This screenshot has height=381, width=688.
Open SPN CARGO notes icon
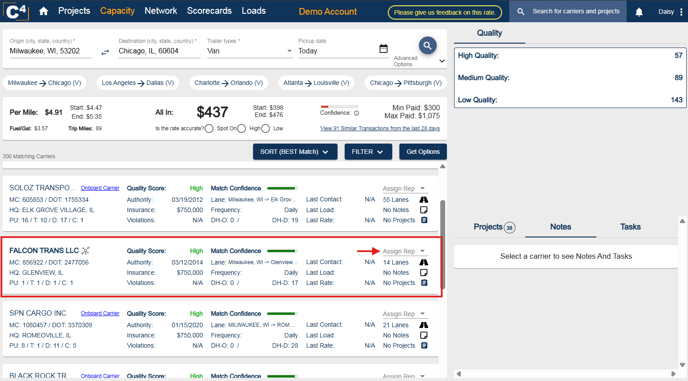tap(424, 335)
